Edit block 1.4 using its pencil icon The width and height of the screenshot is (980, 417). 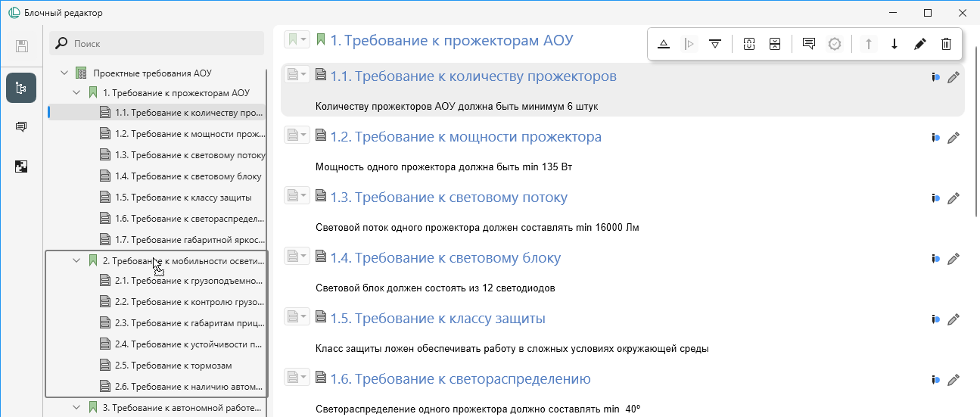954,259
